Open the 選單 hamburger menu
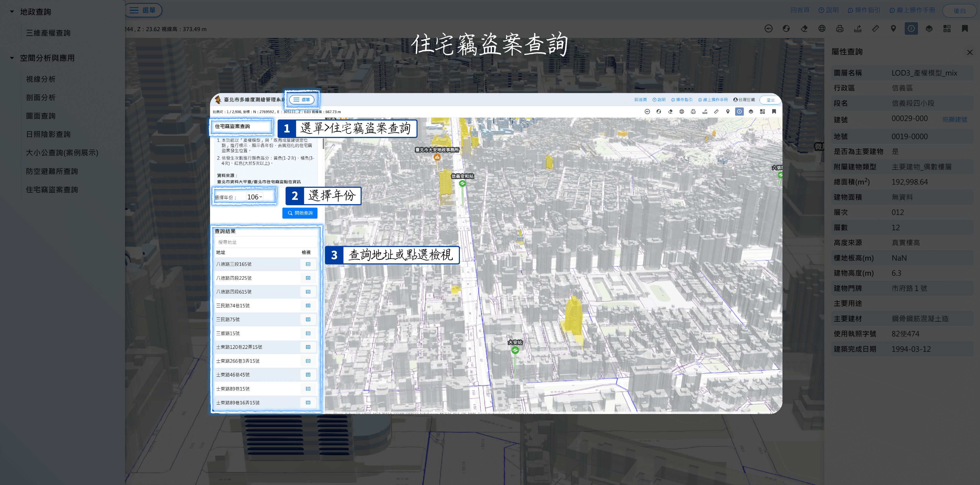 143,10
